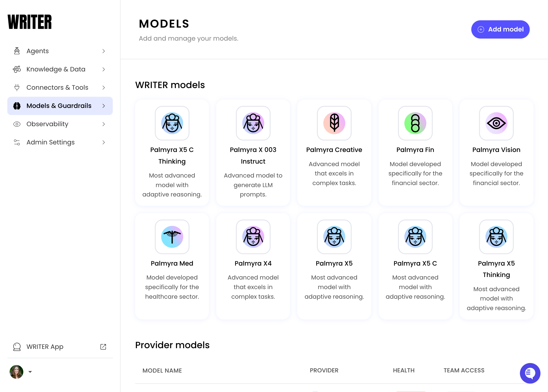Click the Palmyra X4 face icon

click(253, 237)
